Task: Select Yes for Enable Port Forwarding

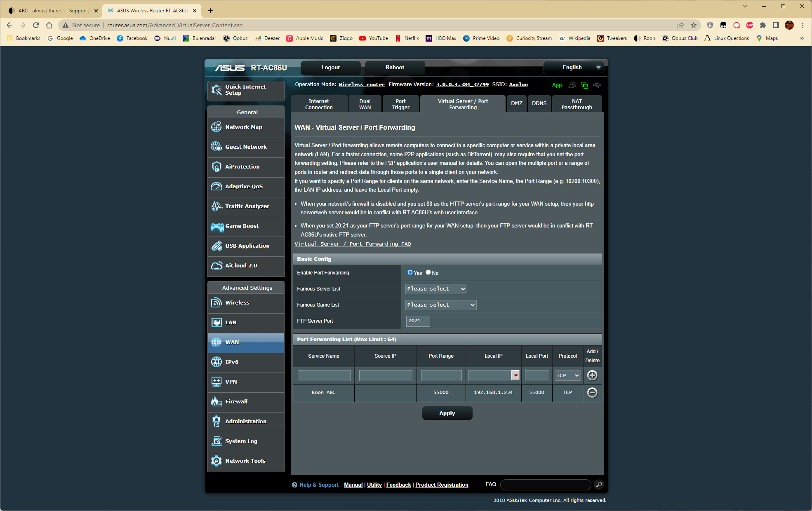Action: (410, 272)
